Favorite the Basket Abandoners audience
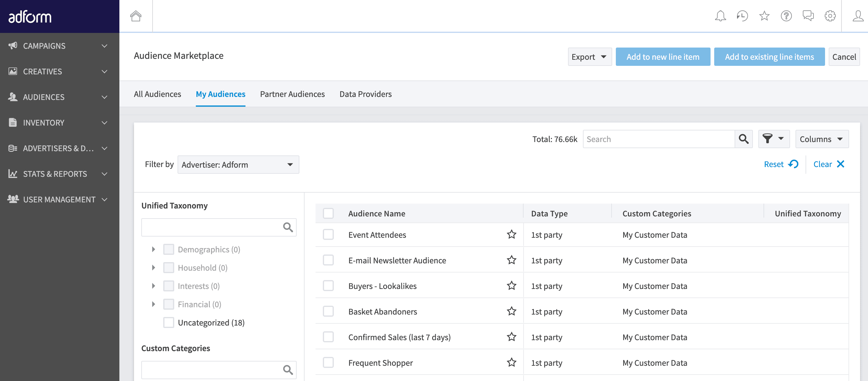The image size is (868, 381). tap(511, 311)
